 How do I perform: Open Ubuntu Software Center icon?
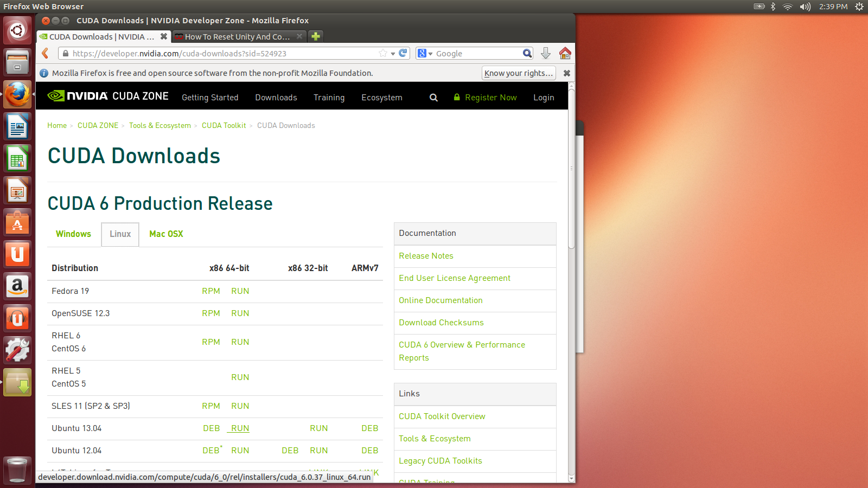tap(17, 223)
